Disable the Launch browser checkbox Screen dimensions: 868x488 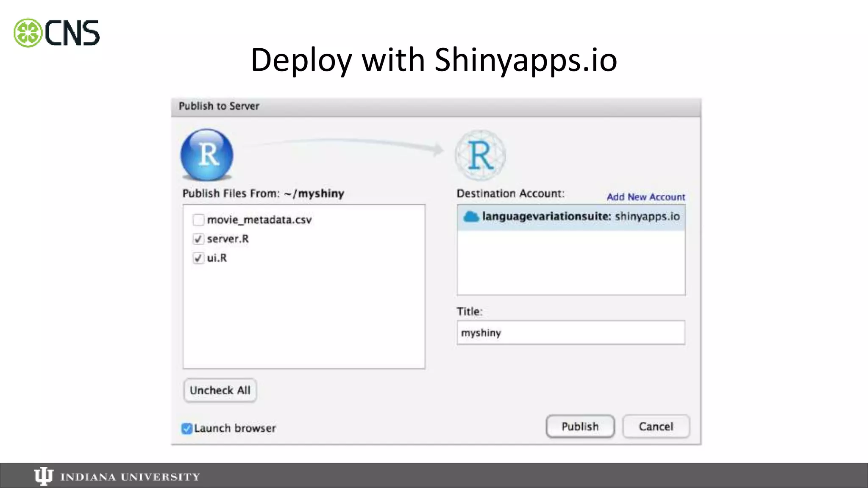pyautogui.click(x=187, y=429)
